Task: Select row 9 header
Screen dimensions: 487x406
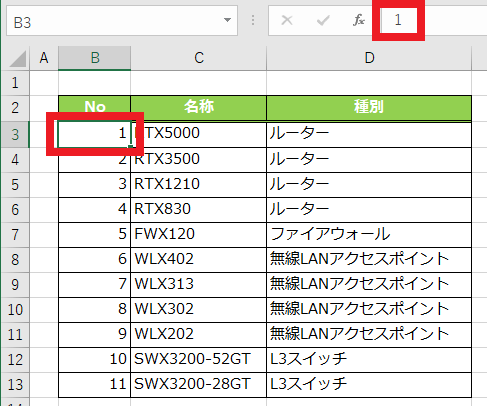Action: coord(15,285)
